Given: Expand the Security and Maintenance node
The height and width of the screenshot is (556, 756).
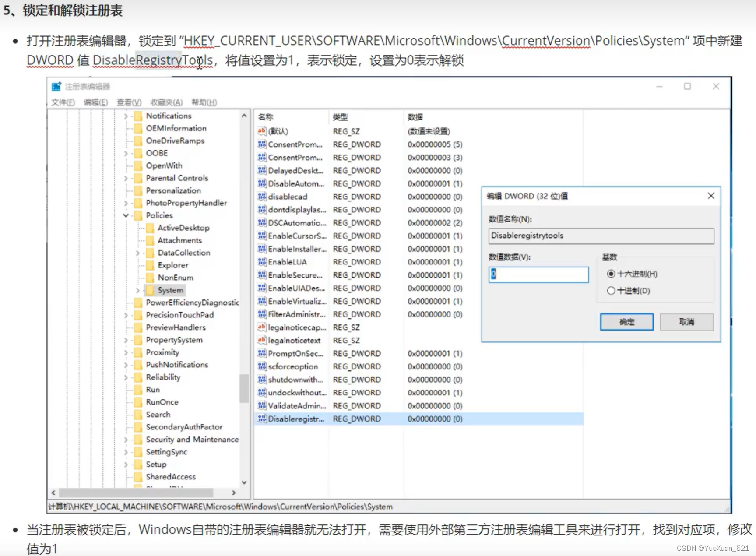Looking at the screenshot, I should [126, 440].
